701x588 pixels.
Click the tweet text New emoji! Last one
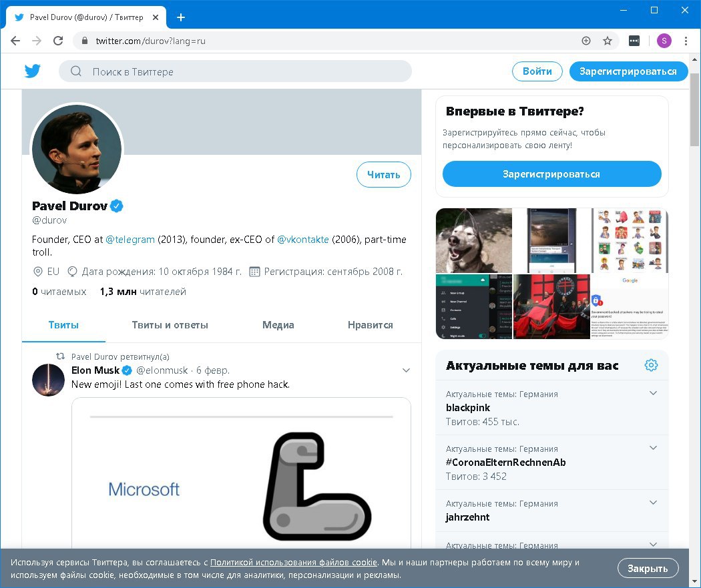[x=181, y=384]
